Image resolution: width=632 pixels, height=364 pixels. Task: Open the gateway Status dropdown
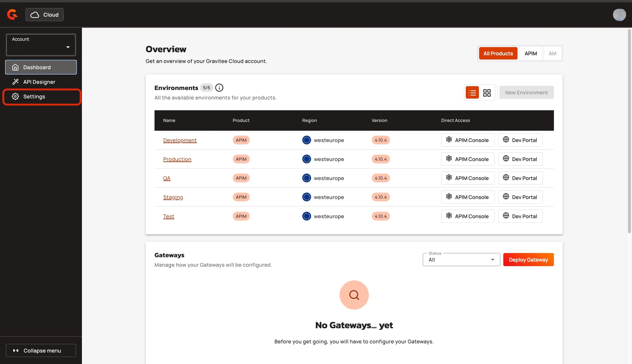461,260
